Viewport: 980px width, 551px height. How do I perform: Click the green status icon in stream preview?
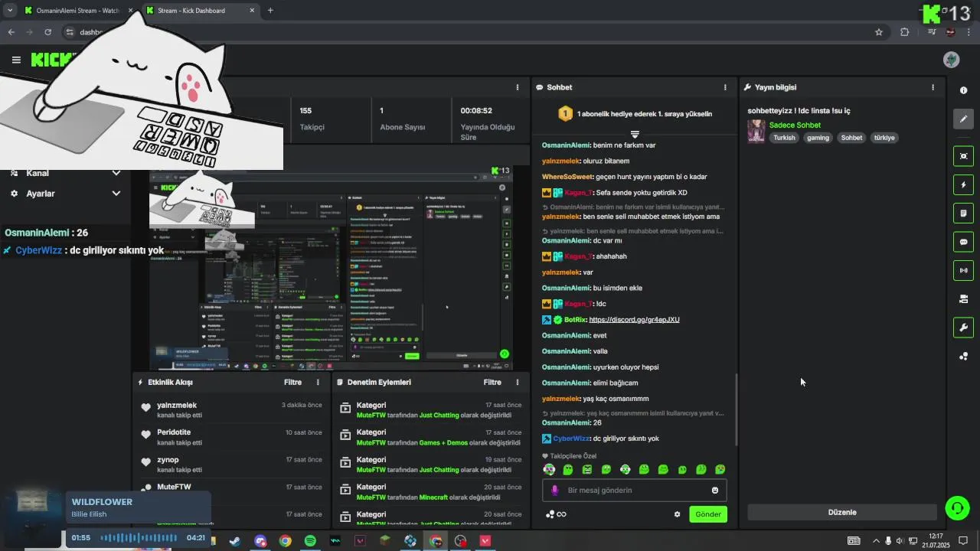(x=504, y=354)
